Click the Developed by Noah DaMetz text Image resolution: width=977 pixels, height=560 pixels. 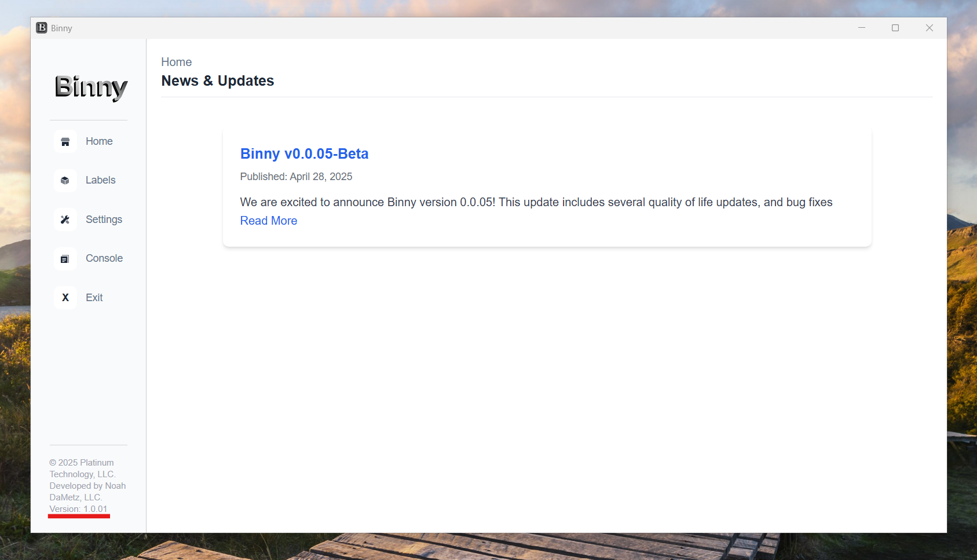pos(87,492)
